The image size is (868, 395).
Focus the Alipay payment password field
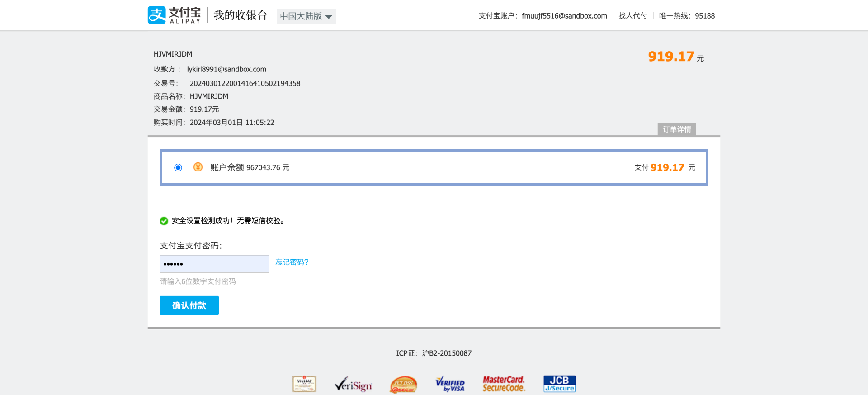tap(214, 264)
